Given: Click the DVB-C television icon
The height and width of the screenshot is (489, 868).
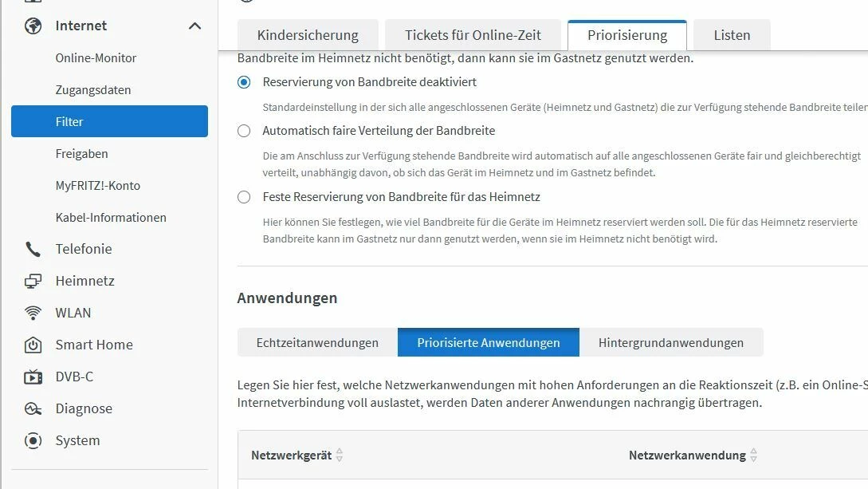Looking at the screenshot, I should pos(33,377).
